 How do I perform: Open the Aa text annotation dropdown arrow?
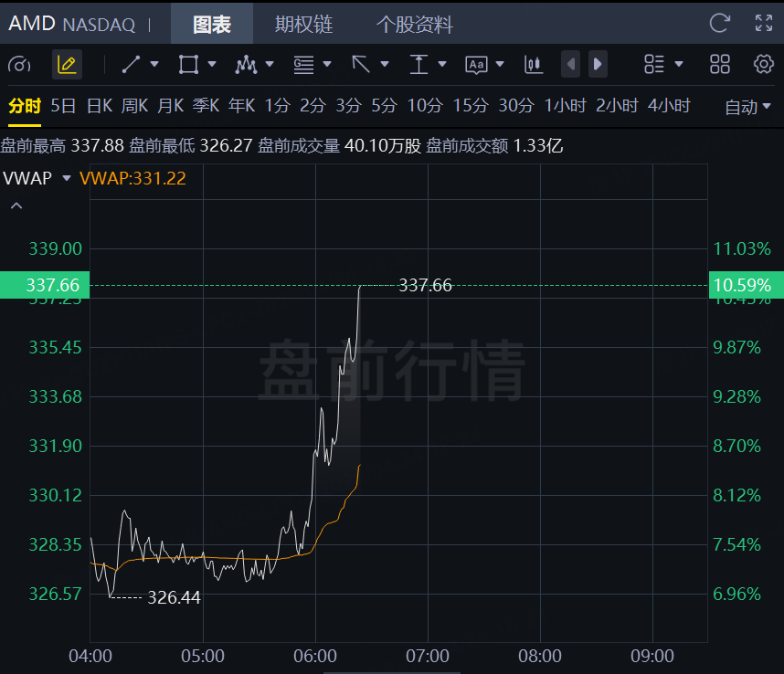coord(500,64)
